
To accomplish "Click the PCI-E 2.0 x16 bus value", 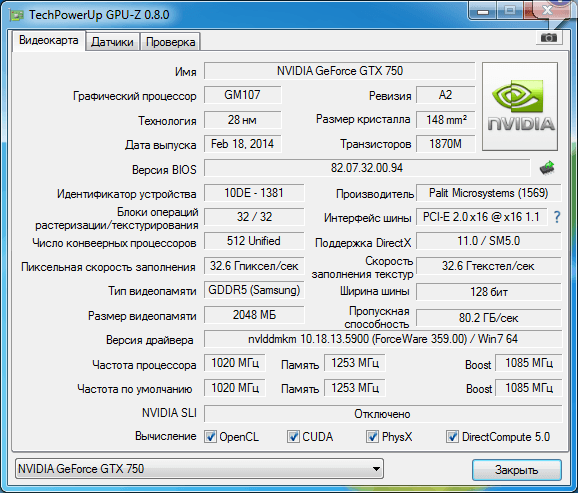I will [x=482, y=217].
